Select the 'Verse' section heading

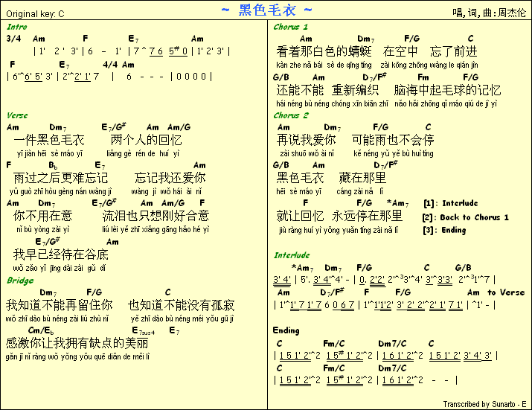(17, 115)
